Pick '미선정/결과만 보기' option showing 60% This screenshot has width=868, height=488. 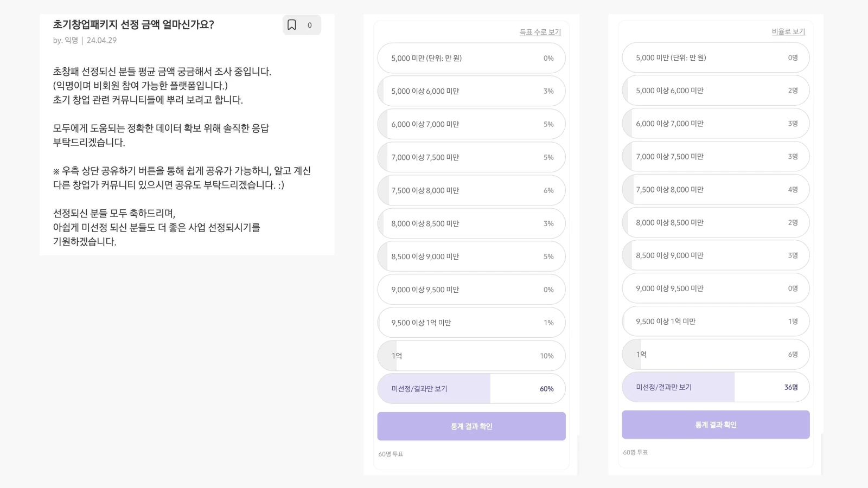pos(471,389)
